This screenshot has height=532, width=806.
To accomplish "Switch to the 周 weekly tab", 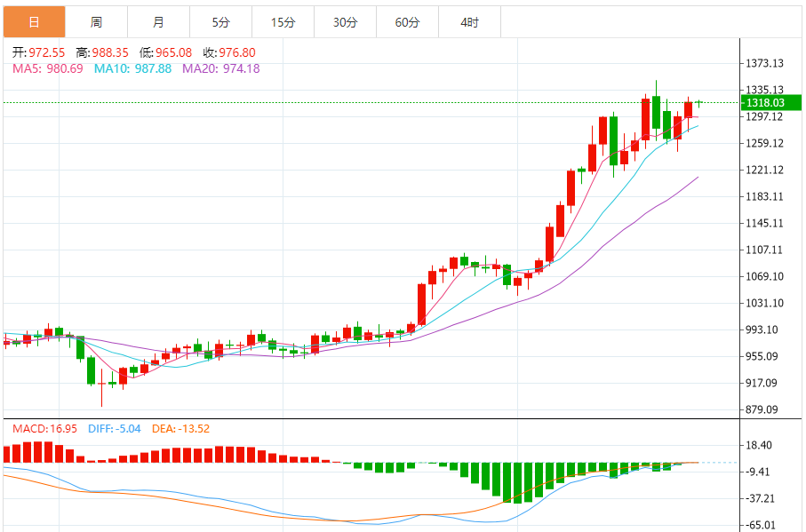I will [x=96, y=22].
